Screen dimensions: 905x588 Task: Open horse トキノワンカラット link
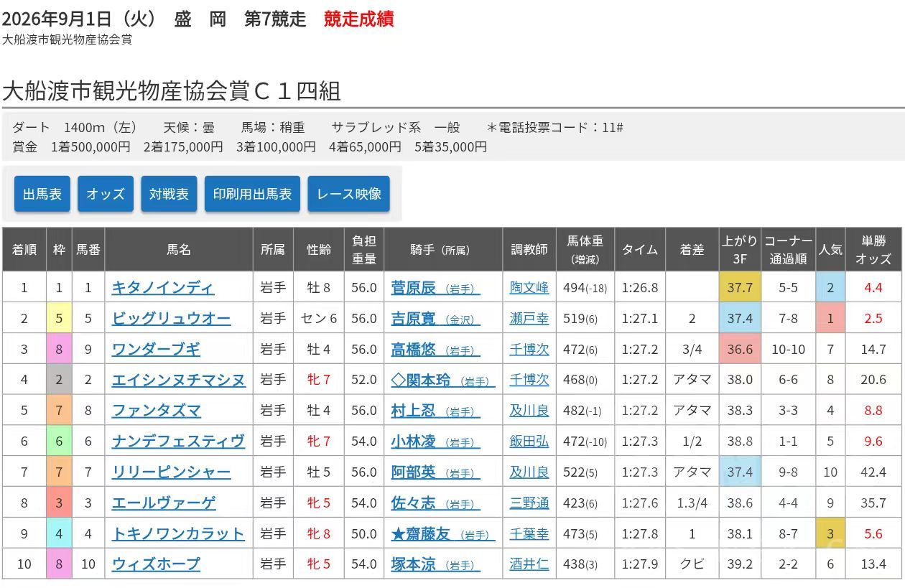[178, 534]
